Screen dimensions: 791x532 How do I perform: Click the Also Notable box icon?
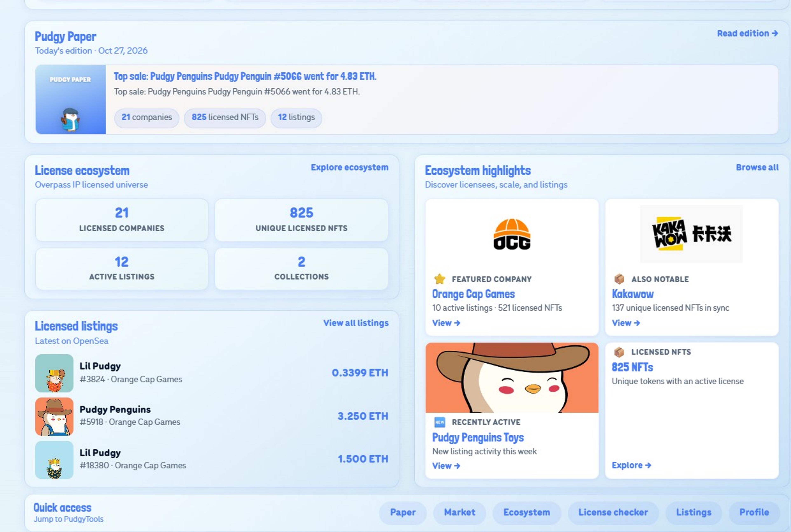619,279
